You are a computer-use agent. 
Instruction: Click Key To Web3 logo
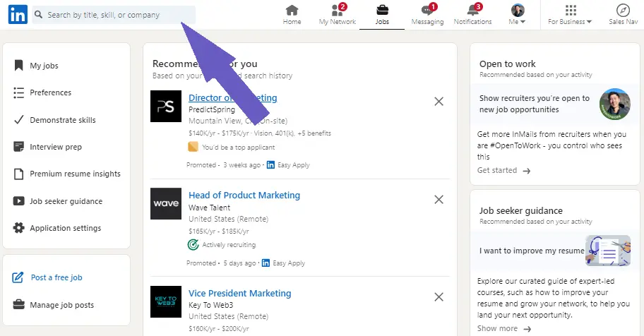(x=165, y=301)
